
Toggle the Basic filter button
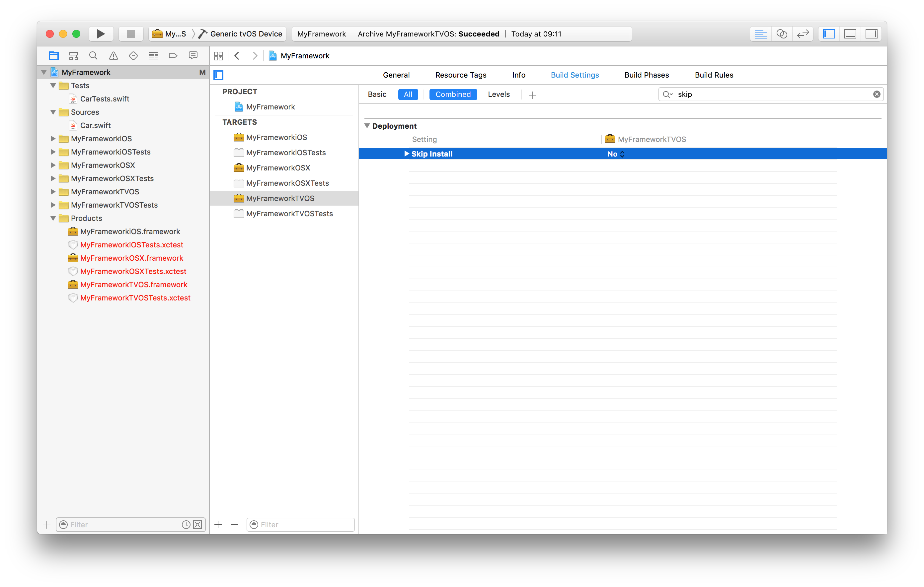[377, 94]
